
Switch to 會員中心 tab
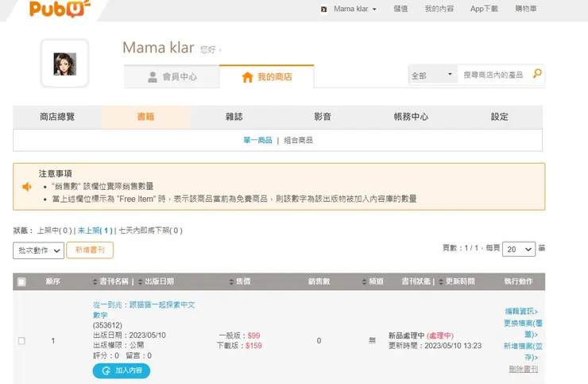click(x=172, y=76)
